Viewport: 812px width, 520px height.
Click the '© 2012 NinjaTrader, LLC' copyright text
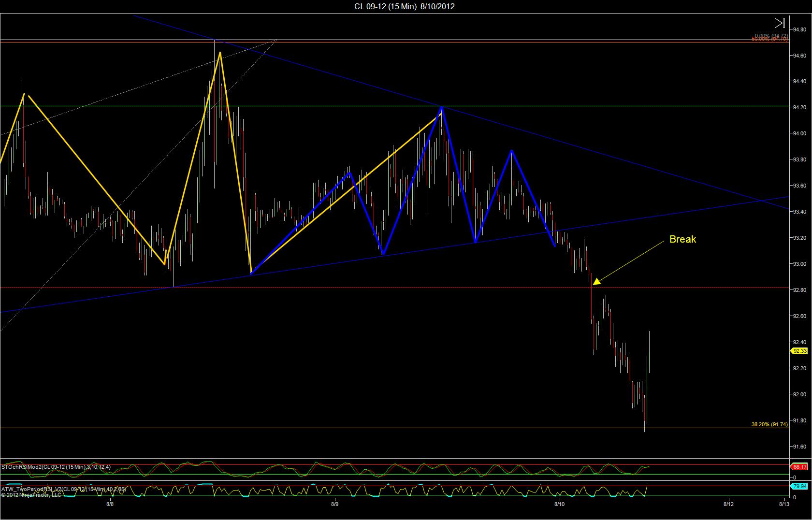click(31, 494)
